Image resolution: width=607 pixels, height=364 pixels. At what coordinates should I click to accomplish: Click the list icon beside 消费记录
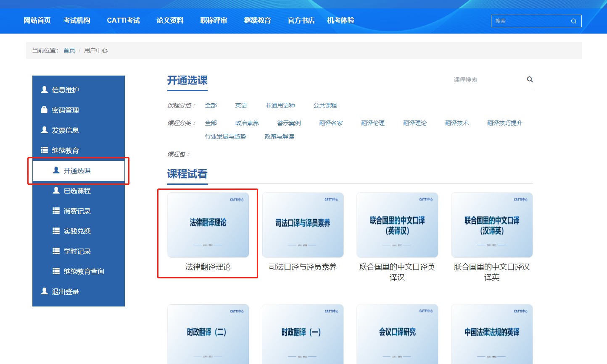[56, 211]
